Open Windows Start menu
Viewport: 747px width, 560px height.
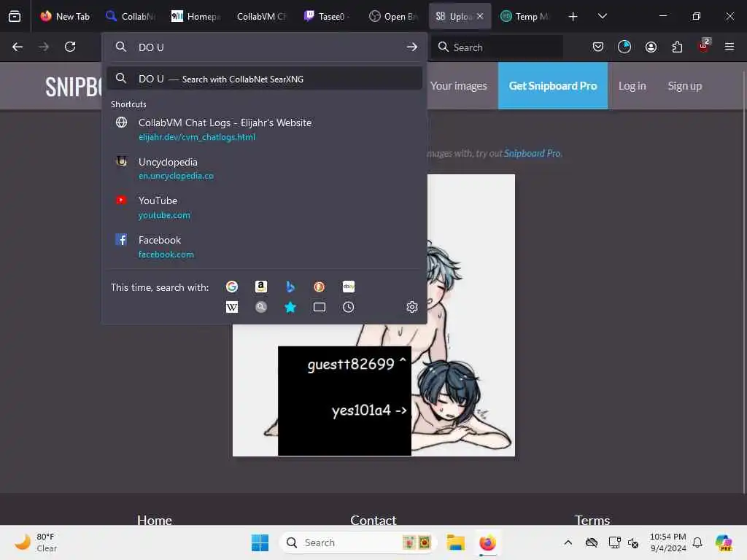point(260,542)
